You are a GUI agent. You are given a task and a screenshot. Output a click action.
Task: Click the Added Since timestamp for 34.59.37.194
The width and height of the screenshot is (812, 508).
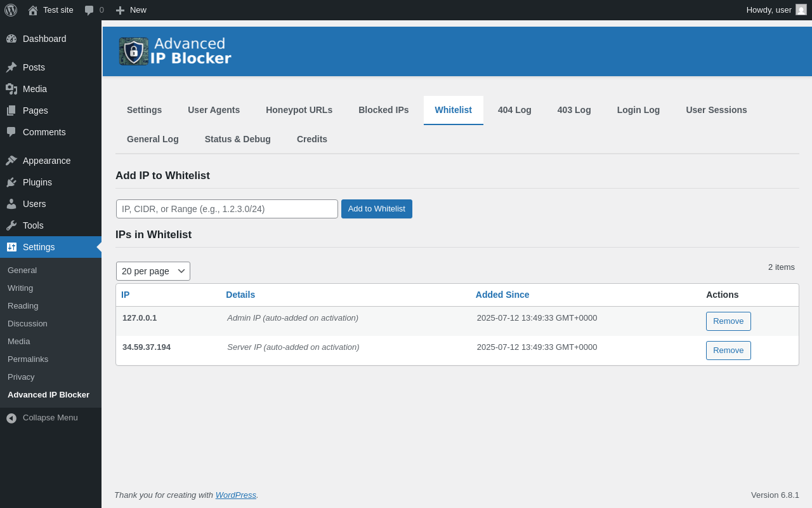click(537, 347)
